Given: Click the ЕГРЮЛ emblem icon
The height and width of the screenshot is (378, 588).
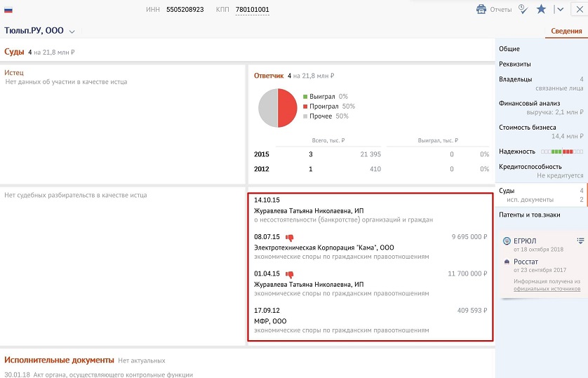Looking at the screenshot, I should 507,241.
